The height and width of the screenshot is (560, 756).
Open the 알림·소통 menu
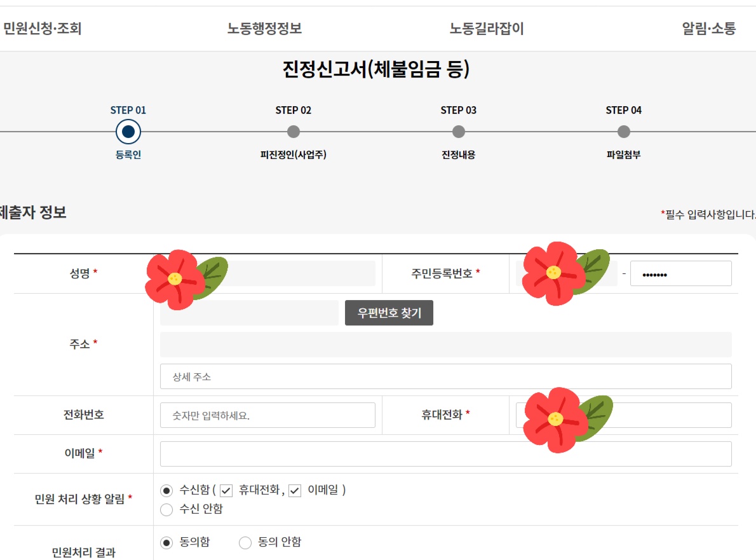click(708, 28)
